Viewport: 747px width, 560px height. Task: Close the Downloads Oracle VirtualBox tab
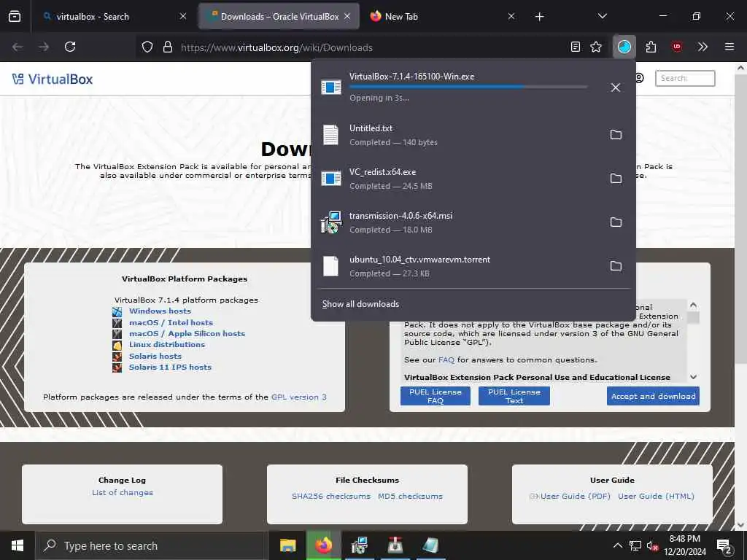point(347,16)
